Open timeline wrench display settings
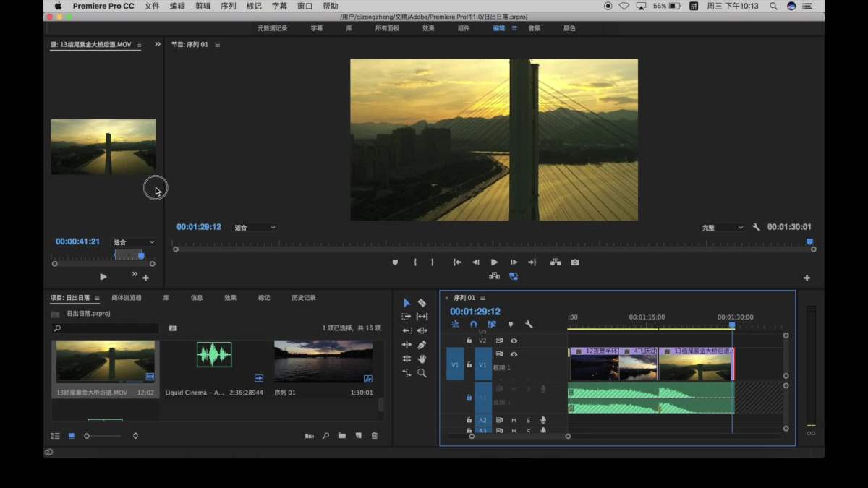 pyautogui.click(x=529, y=325)
